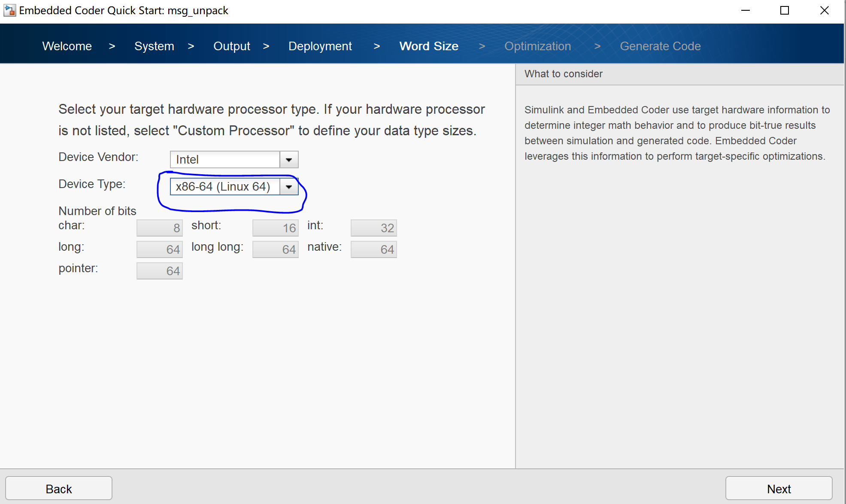The height and width of the screenshot is (504, 846).
Task: Click the Embedded Coder app icon in title bar
Action: [9, 10]
